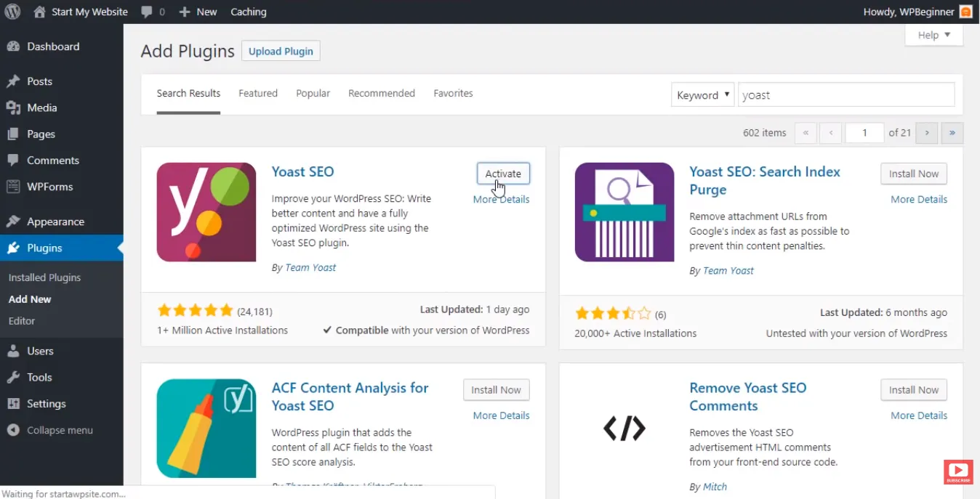Go to next page of results

click(926, 133)
